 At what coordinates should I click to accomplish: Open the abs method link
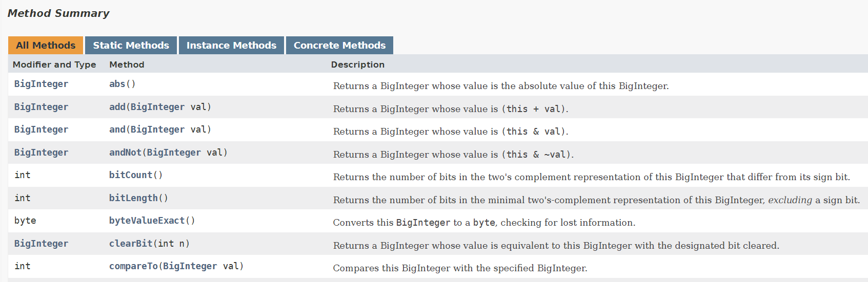pyautogui.click(x=117, y=84)
